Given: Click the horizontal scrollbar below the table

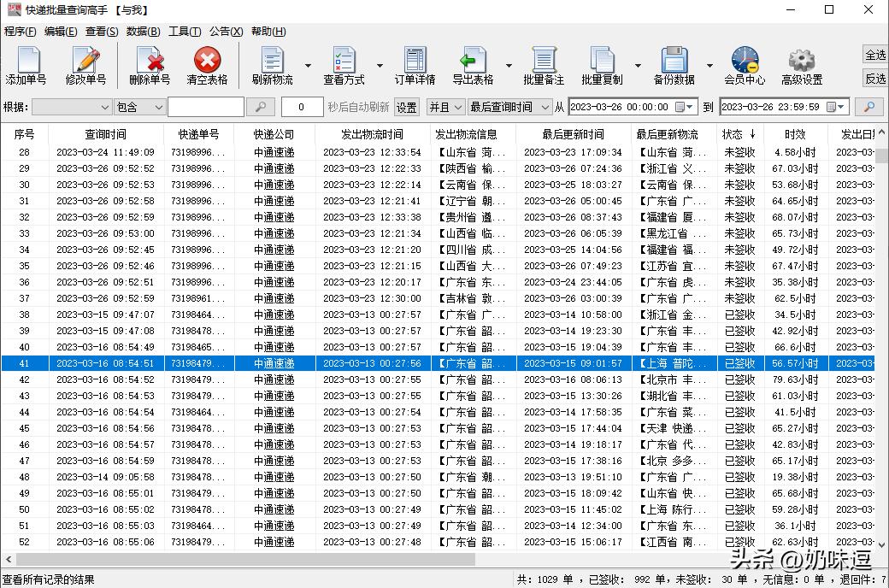Looking at the screenshot, I should point(256,560).
